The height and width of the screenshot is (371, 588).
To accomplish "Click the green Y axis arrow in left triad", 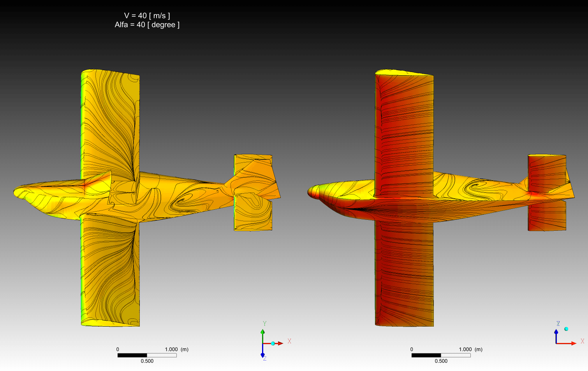I will [x=262, y=332].
